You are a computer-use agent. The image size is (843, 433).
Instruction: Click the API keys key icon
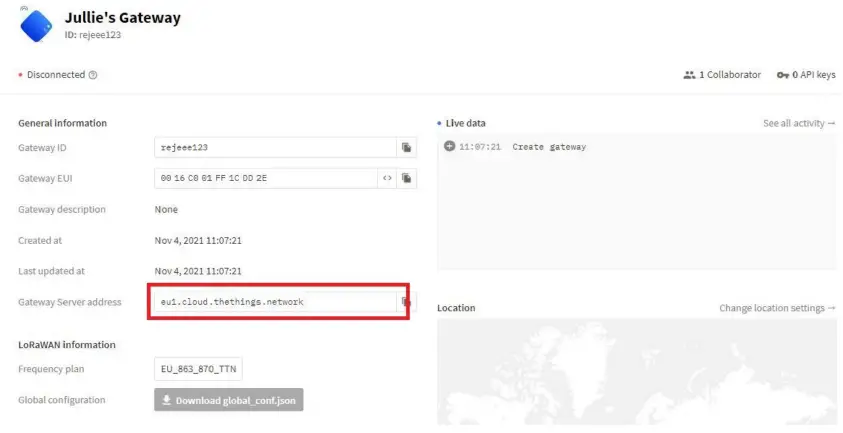coord(783,75)
